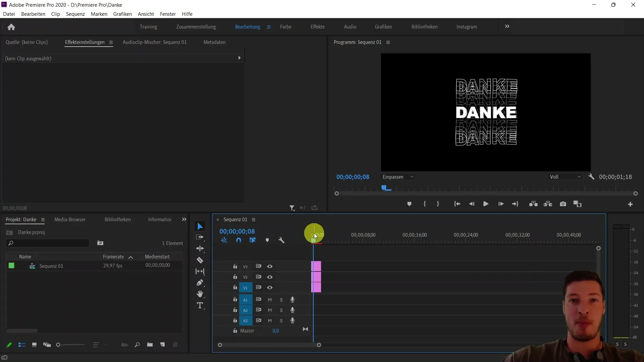Select the Ripple Edit tool
The width and height of the screenshot is (644, 362).
click(200, 249)
